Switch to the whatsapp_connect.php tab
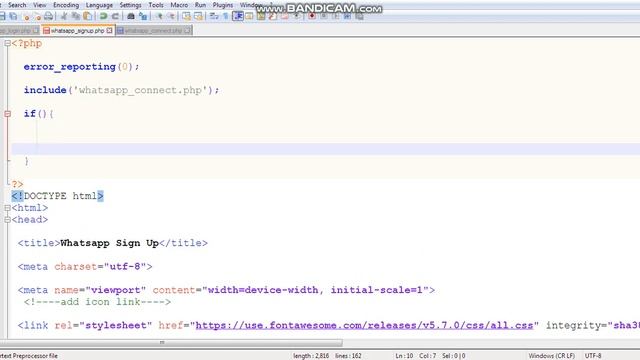Image resolution: width=640 pixels, height=360 pixels. pyautogui.click(x=153, y=31)
